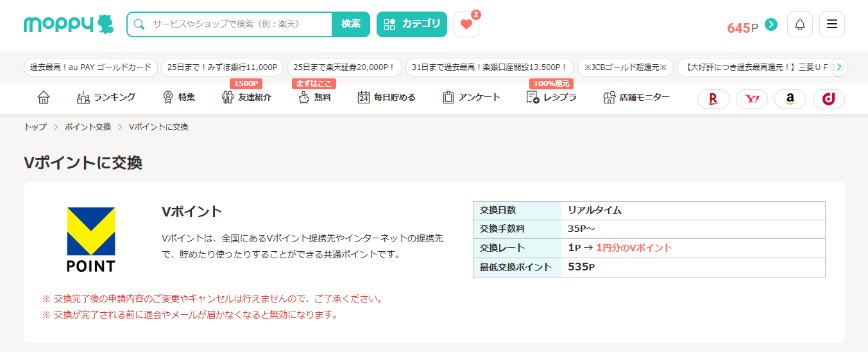The height and width of the screenshot is (352, 868).
Task: Click the 交換レート table label
Action: click(502, 248)
